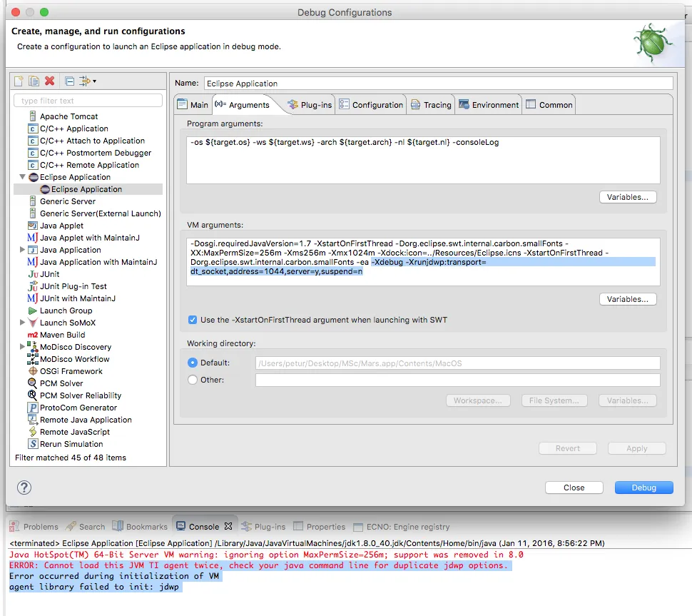The height and width of the screenshot is (616, 692).
Task: Select the child Eclipse Application configuration
Action: click(88, 189)
